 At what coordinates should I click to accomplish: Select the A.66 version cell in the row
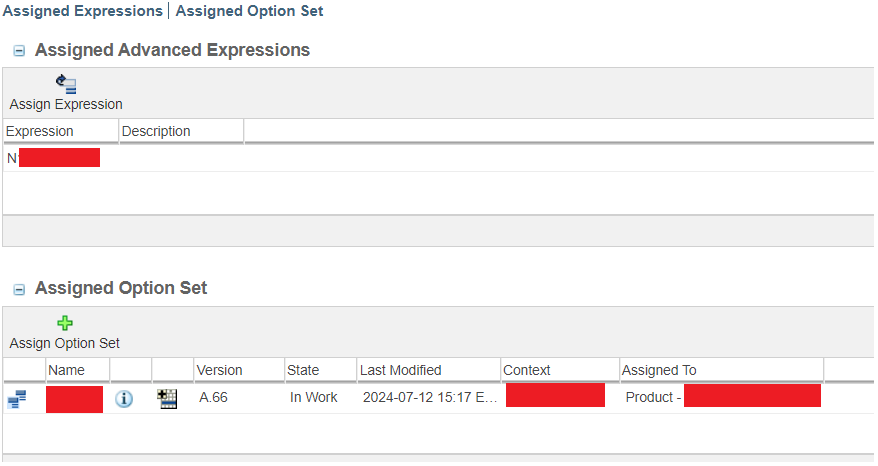[x=213, y=397]
